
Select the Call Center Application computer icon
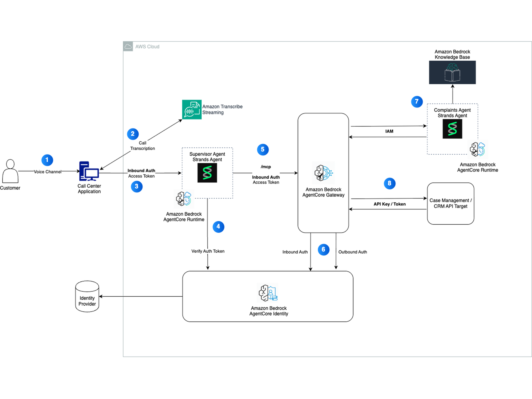[89, 171]
